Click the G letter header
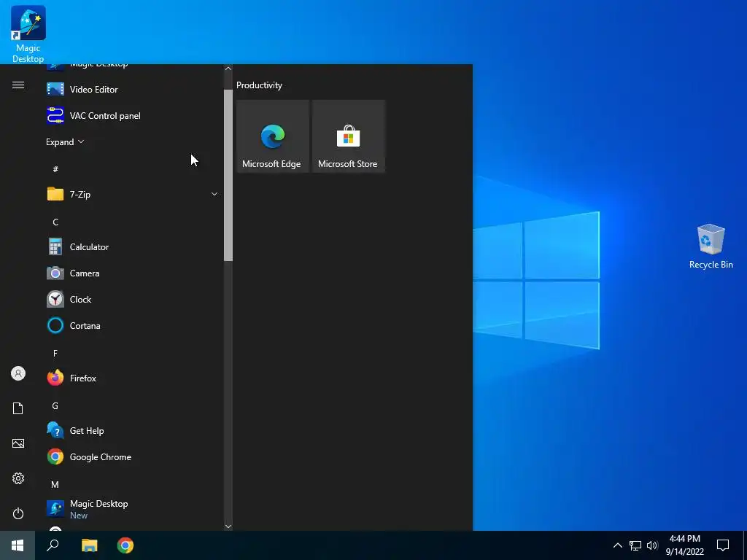 [55, 405]
